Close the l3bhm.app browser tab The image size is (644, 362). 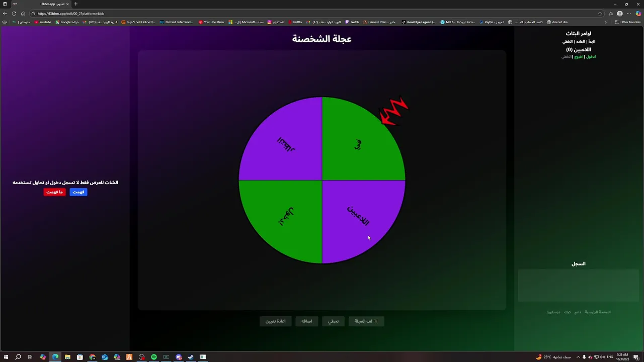click(67, 4)
